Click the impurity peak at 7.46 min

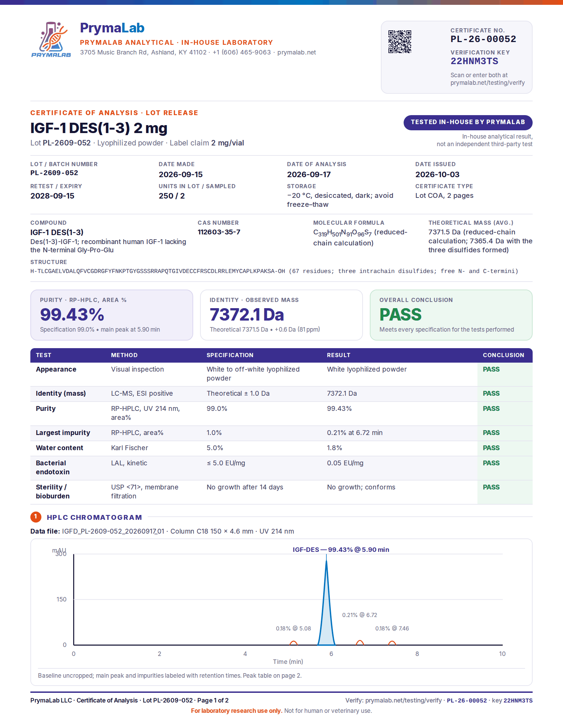(392, 643)
